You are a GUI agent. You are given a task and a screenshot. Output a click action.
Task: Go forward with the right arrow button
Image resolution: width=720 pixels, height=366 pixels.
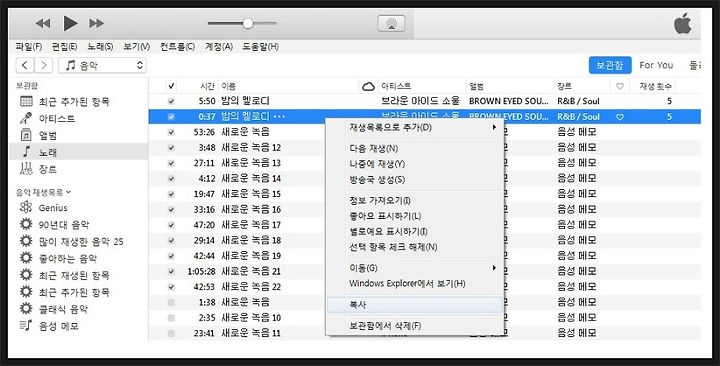[43, 66]
